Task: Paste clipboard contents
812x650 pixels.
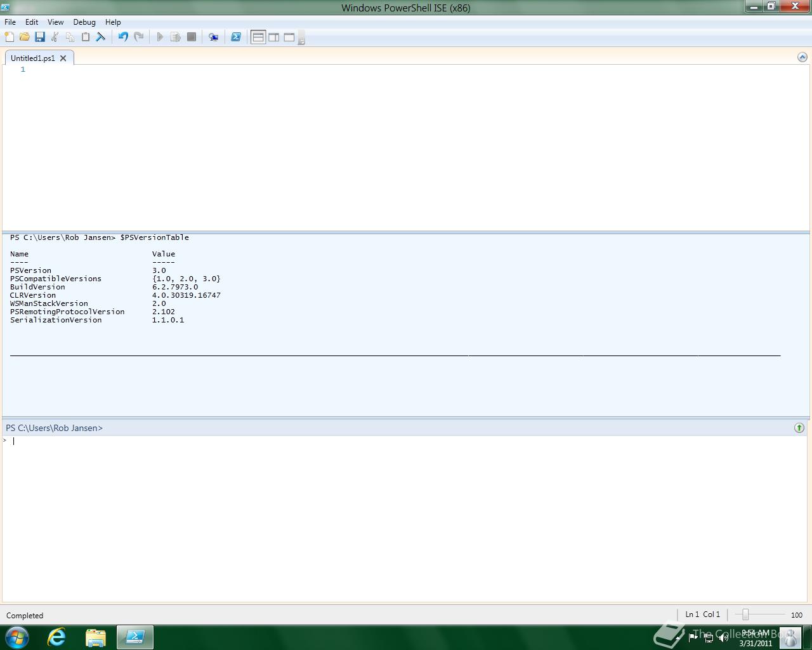Action: 85,37
